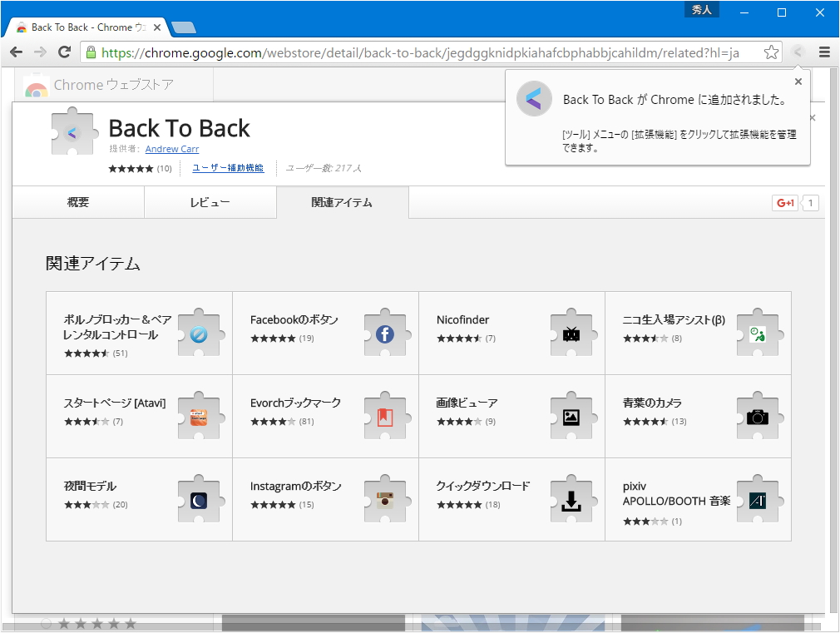Click the pixiv APOLLO/BOOTH 音楽 icon
Viewport: 840px width, 633px height.
(757, 500)
